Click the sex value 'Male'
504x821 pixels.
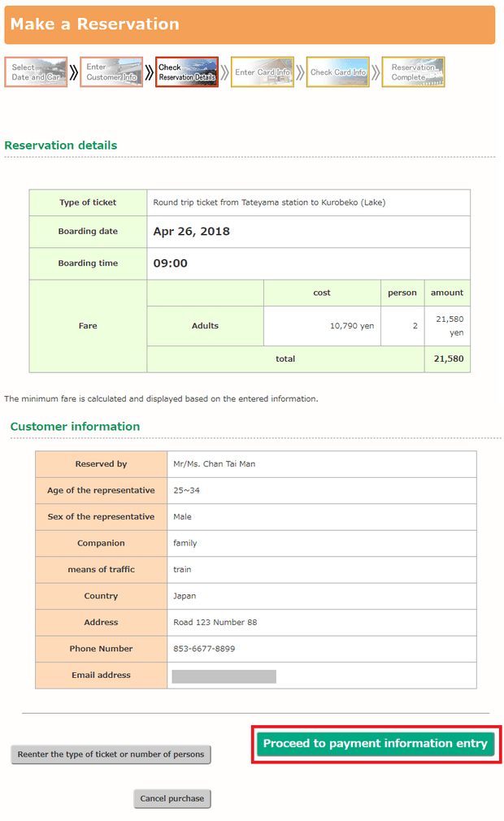(x=182, y=517)
